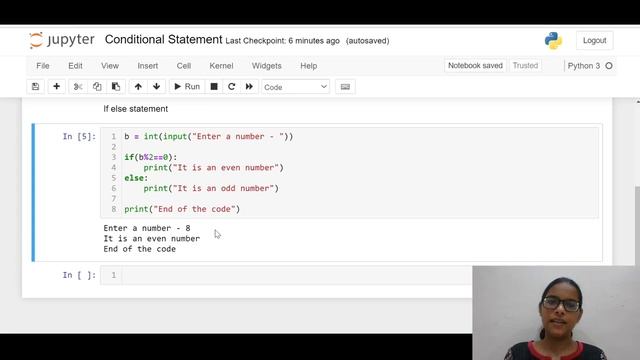The height and width of the screenshot is (360, 640).
Task: Cut selected cells with scissors icon
Action: pyautogui.click(x=78, y=87)
